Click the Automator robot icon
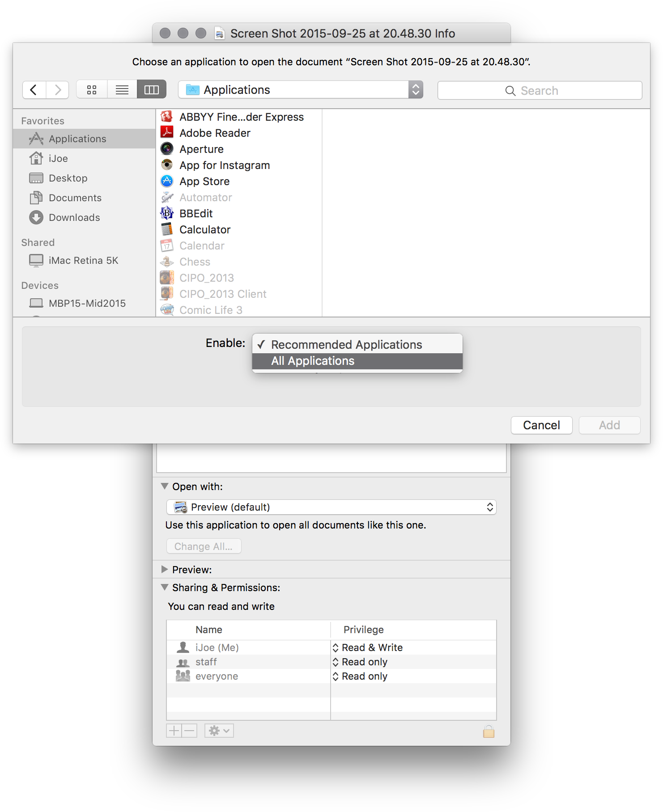Viewport: 663px width, 812px height. click(167, 197)
